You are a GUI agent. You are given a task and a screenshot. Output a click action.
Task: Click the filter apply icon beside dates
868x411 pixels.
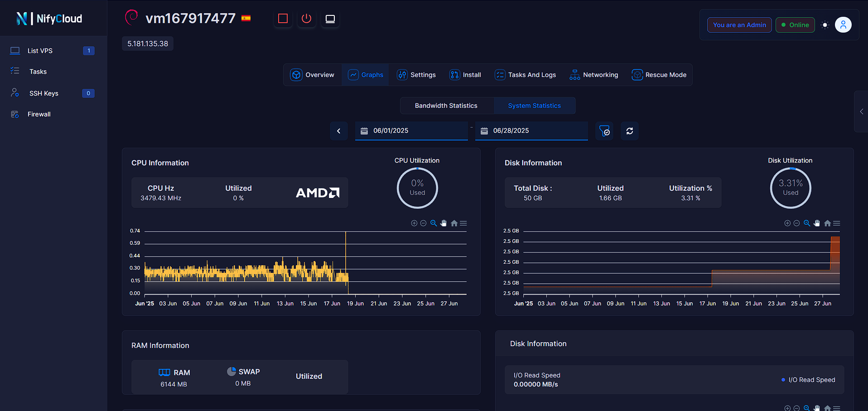[604, 131]
